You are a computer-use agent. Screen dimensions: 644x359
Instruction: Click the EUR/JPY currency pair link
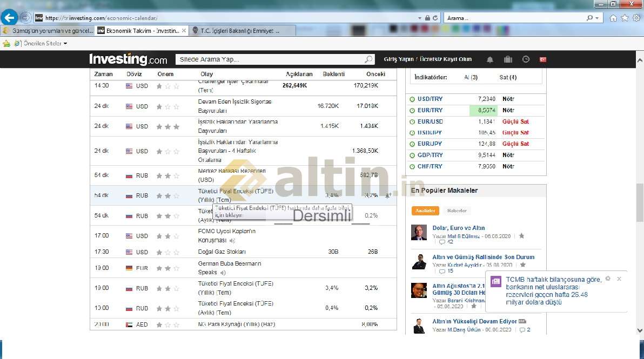430,144
